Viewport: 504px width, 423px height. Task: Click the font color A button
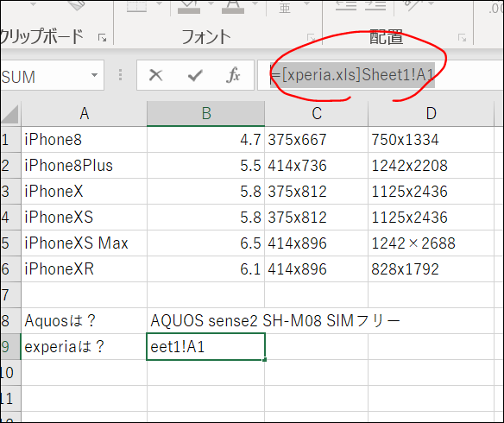[233, 6]
